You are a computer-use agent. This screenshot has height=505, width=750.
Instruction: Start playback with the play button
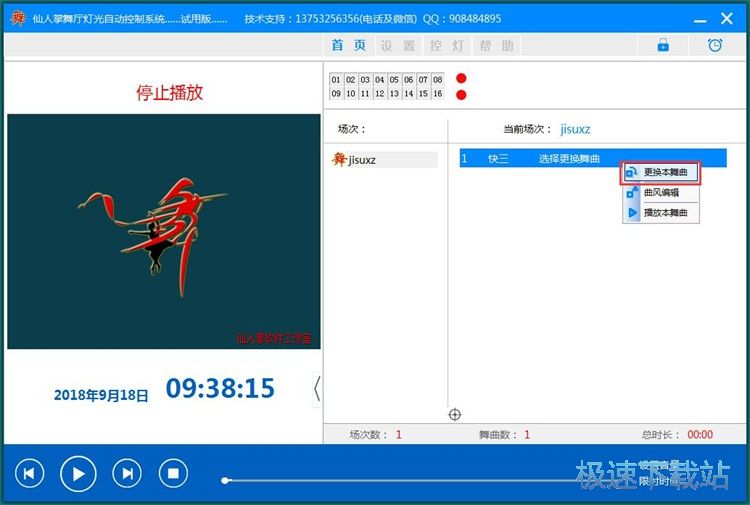click(x=78, y=473)
